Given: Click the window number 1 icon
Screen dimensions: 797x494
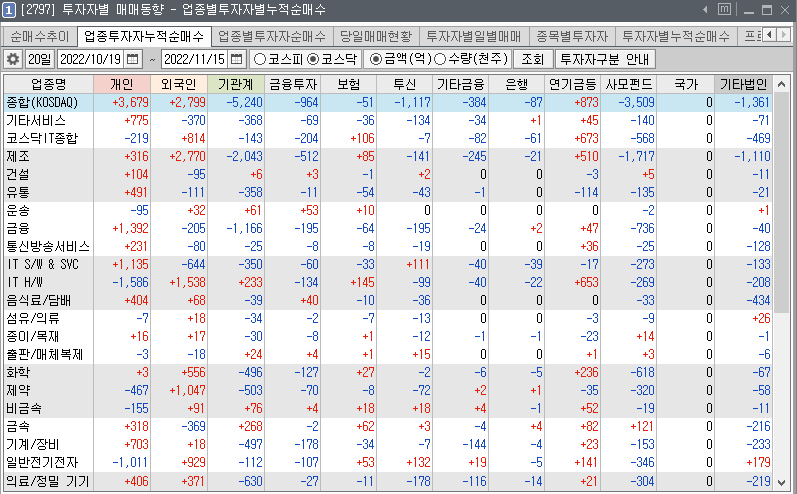Looking at the screenshot, I should tap(9, 10).
